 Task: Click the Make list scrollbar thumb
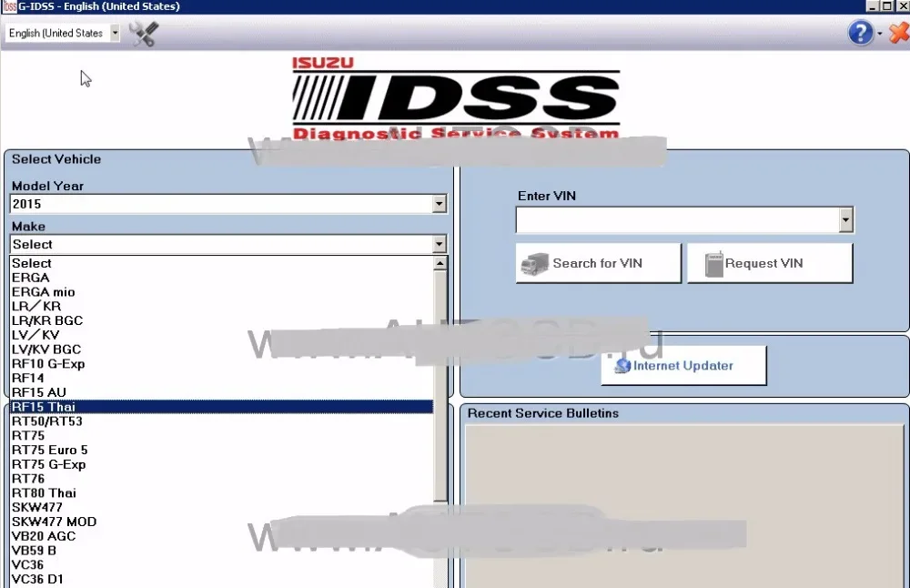(x=440, y=386)
